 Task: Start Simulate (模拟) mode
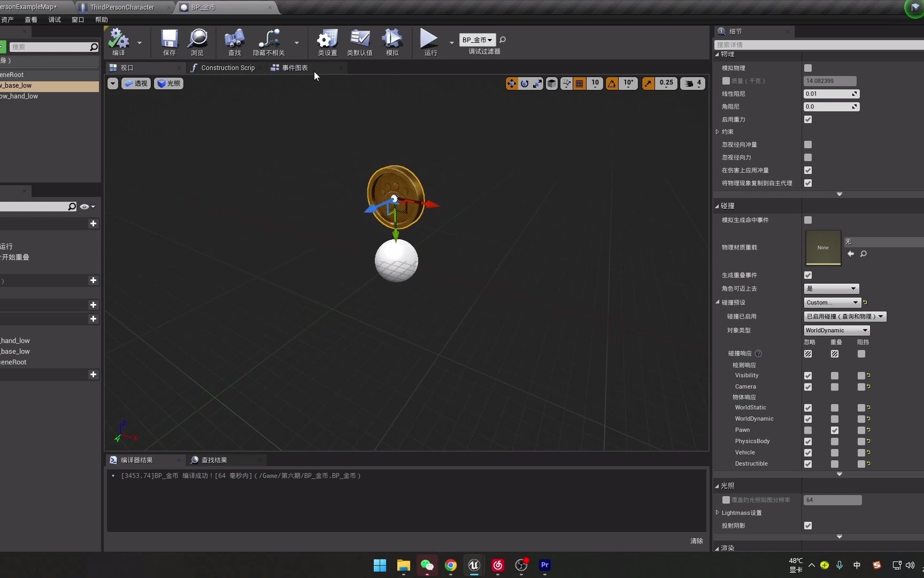tap(392, 42)
